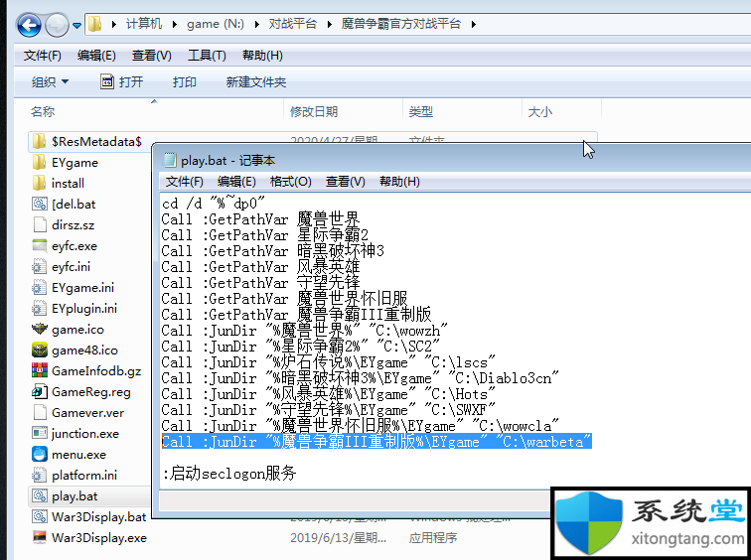Open Explorer's 帮助(H) menu
This screenshot has height=560, width=751.
pos(262,56)
